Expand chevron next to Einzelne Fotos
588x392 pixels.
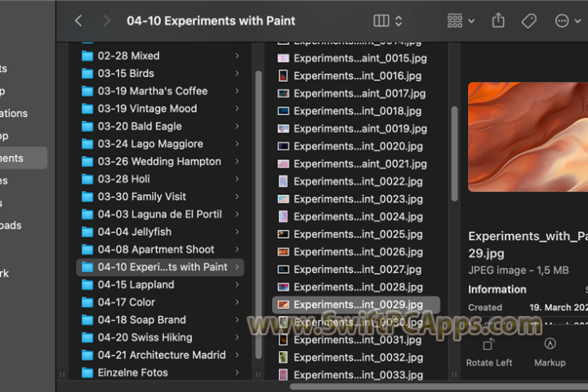[237, 373]
